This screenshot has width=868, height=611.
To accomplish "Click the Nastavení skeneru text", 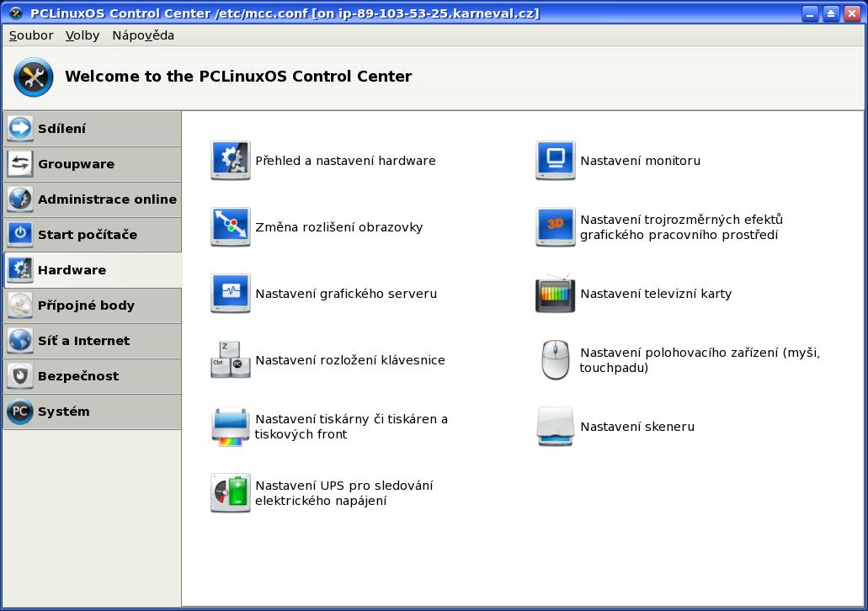I will tap(637, 426).
